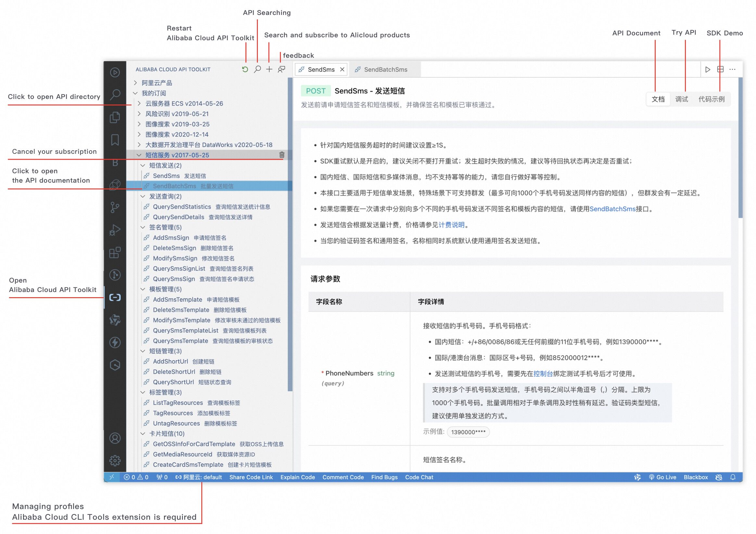756x534 pixels.
Task: Click the plus icon to subscribe Alicloud products
Action: coord(269,69)
